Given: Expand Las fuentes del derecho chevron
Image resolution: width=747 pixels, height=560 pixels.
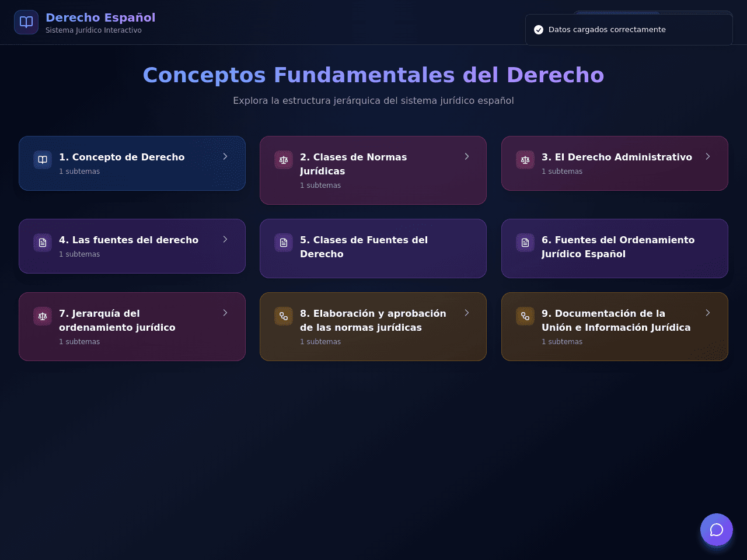Looking at the screenshot, I should click(225, 239).
